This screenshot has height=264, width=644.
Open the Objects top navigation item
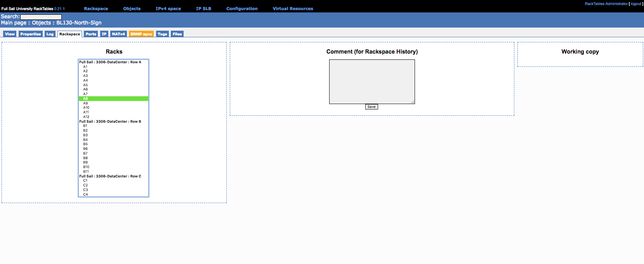point(132,9)
